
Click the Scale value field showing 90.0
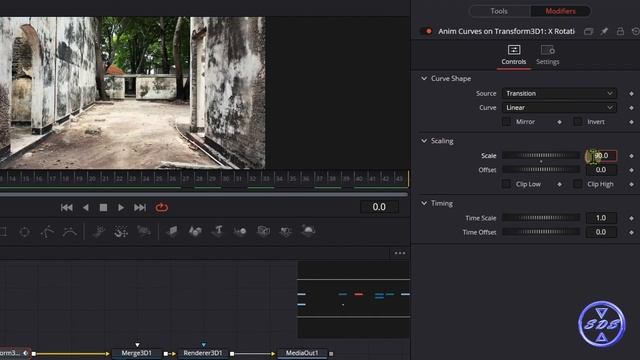[x=601, y=156]
